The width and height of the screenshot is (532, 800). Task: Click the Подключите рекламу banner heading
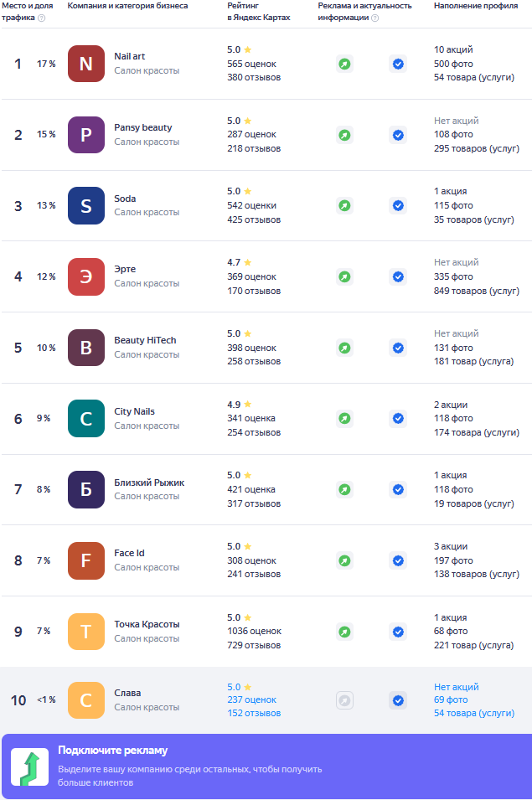point(113,751)
